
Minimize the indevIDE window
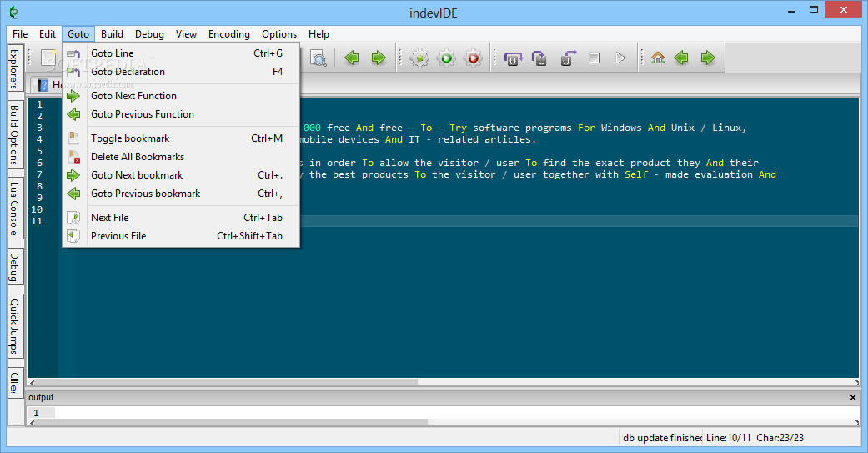(x=792, y=10)
